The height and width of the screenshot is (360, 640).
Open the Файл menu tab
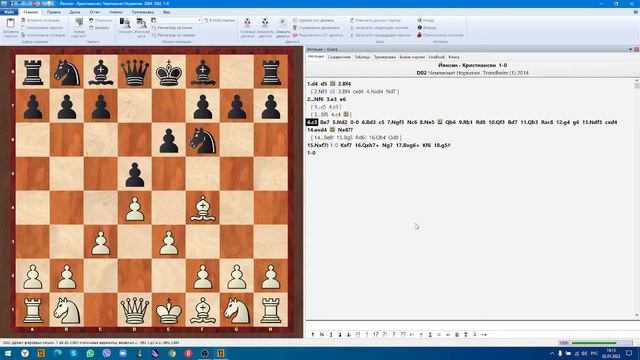(8, 12)
